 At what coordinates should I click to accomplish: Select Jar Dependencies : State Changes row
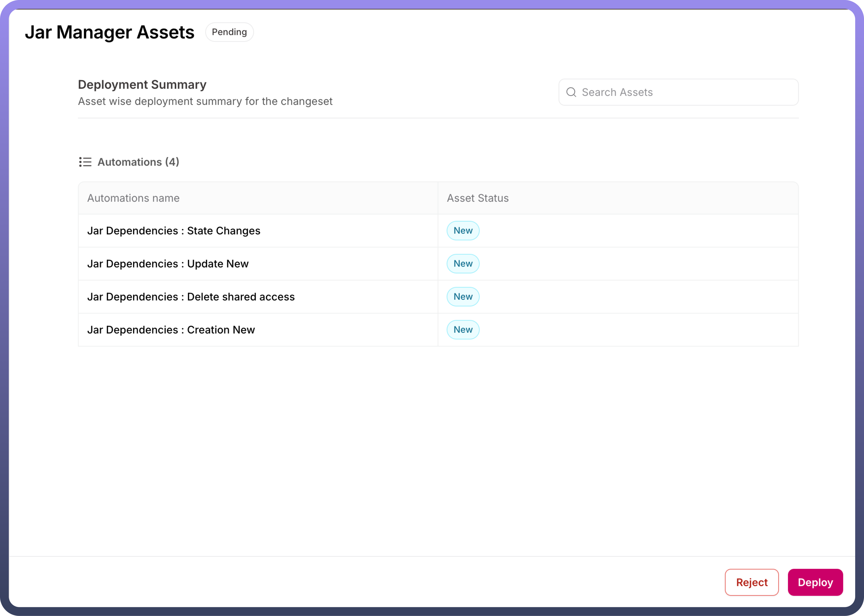coord(174,231)
